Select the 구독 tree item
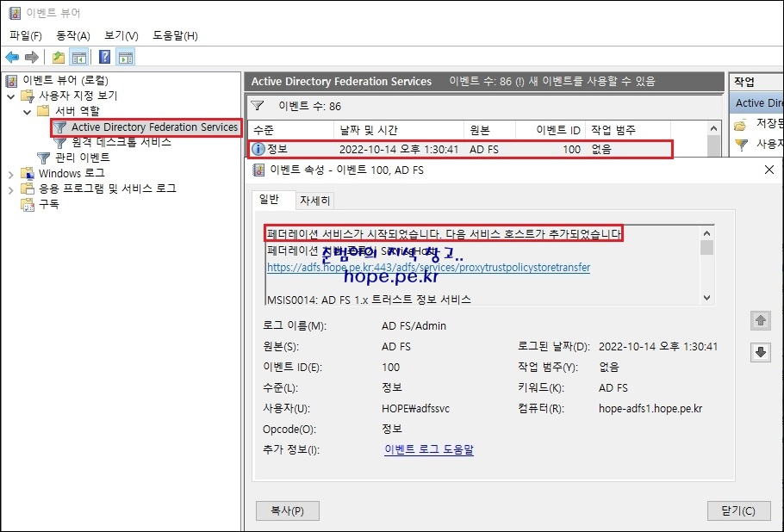 tap(49, 204)
